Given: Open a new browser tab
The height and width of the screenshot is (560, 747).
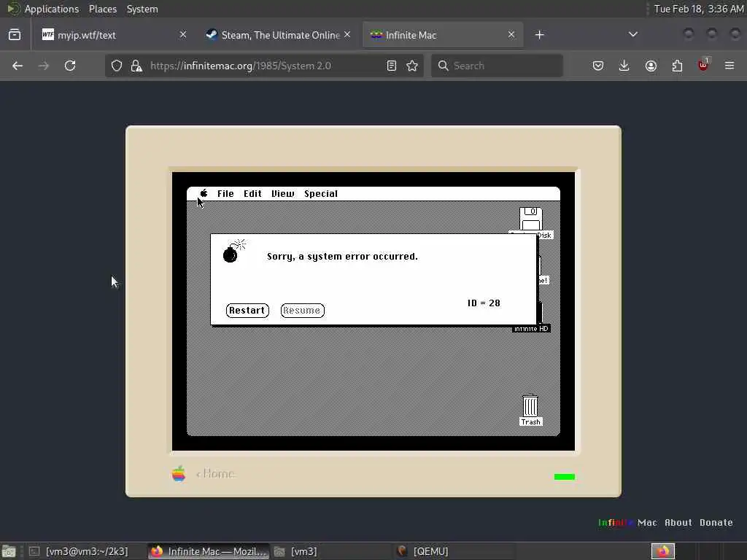Looking at the screenshot, I should [539, 35].
